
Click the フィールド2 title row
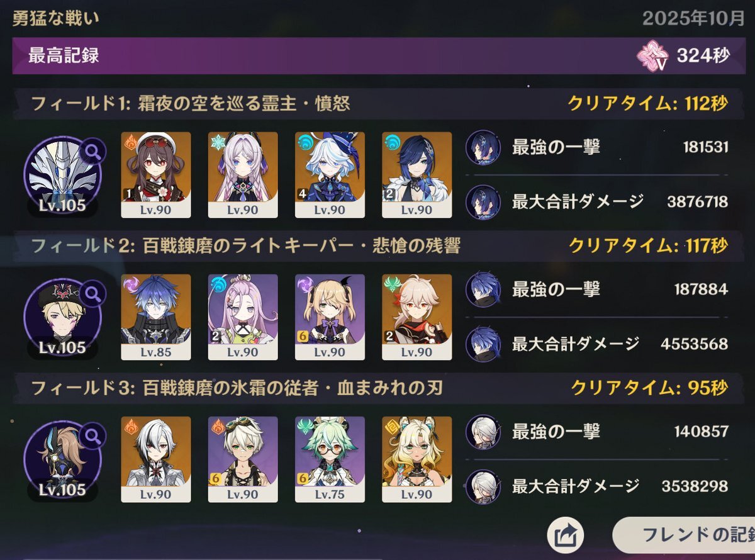pos(376,246)
